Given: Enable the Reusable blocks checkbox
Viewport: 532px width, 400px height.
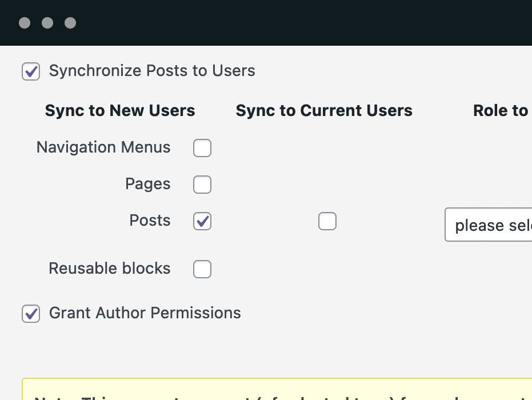Looking at the screenshot, I should (202, 269).
